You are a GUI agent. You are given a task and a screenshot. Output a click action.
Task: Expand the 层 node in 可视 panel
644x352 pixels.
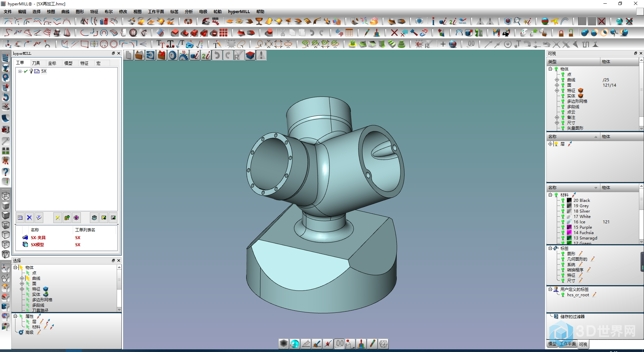click(550, 144)
